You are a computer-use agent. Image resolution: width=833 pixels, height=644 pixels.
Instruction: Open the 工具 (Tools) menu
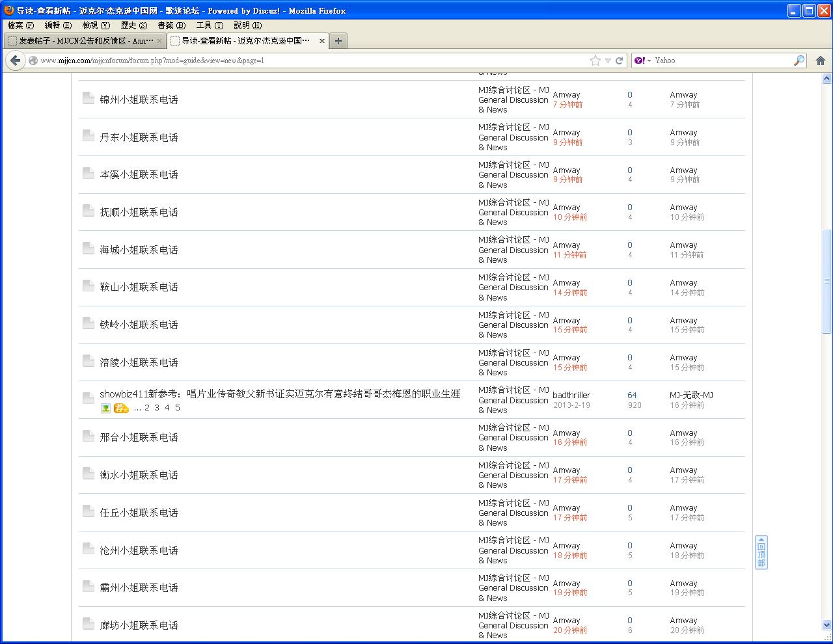click(x=210, y=25)
